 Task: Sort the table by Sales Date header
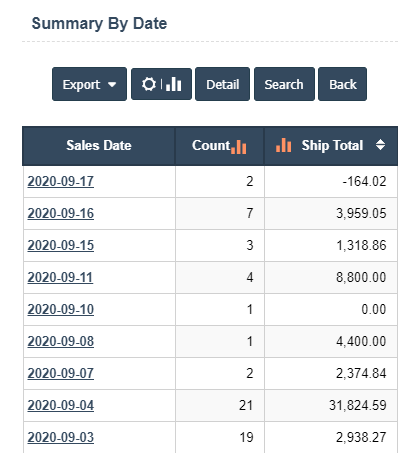pos(99,145)
